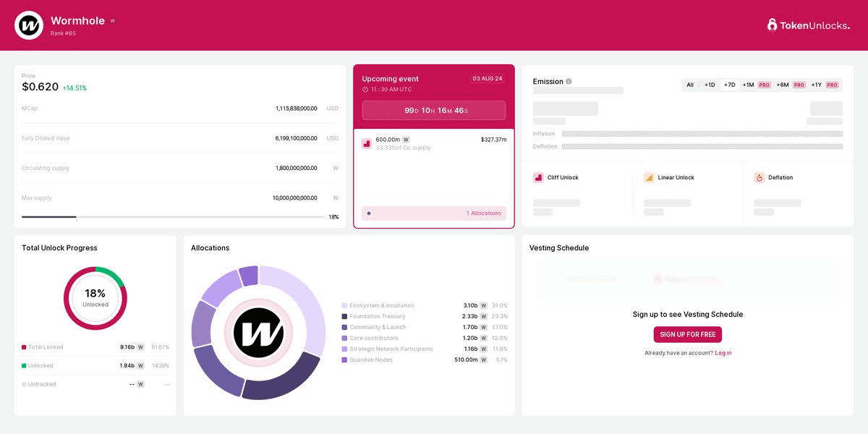
Task: Click the Vesting Schedule heading
Action: (559, 248)
